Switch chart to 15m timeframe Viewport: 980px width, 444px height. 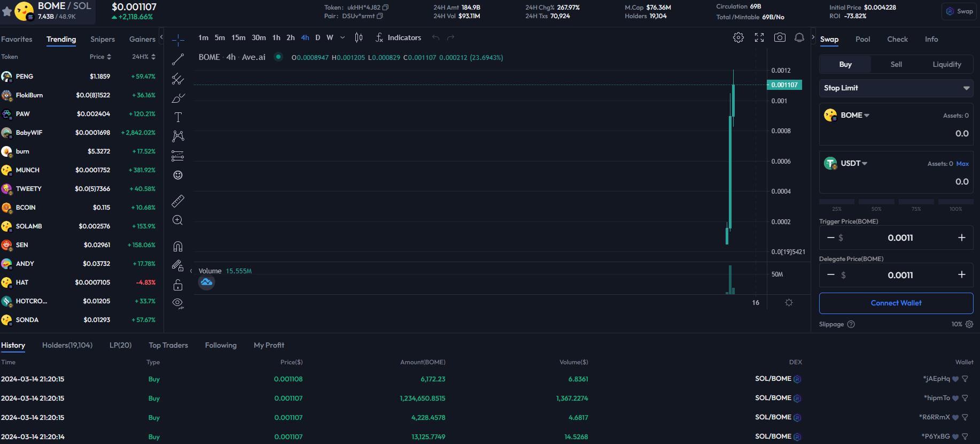pos(238,37)
